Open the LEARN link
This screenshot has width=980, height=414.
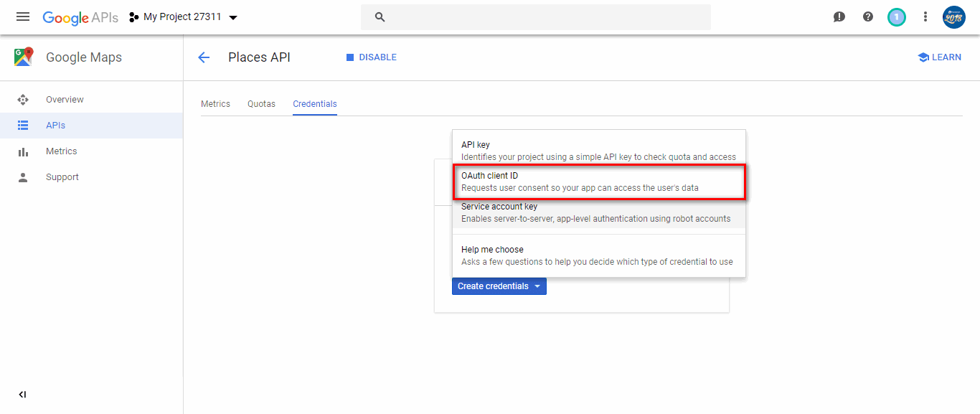(939, 57)
